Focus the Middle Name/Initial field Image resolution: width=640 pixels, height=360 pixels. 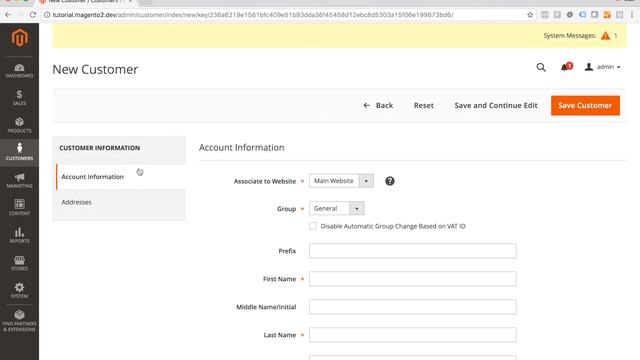413,307
